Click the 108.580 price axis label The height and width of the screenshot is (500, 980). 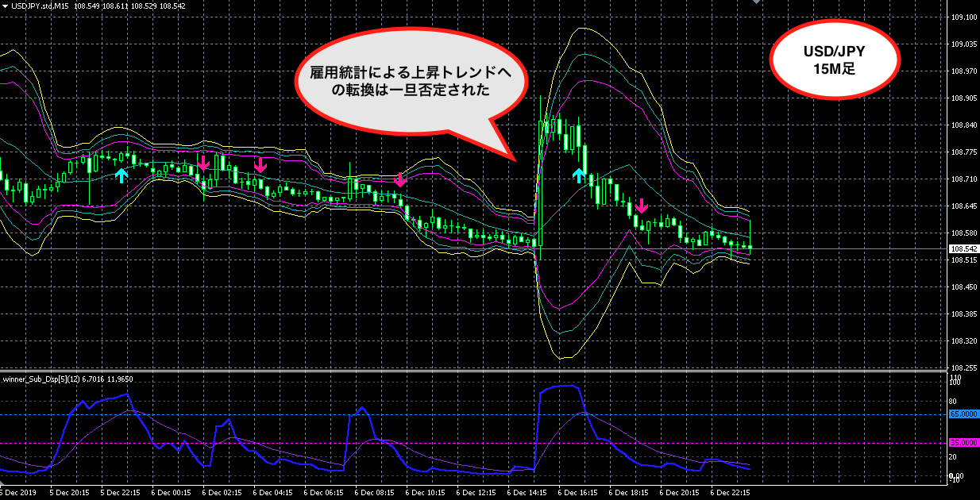point(963,233)
